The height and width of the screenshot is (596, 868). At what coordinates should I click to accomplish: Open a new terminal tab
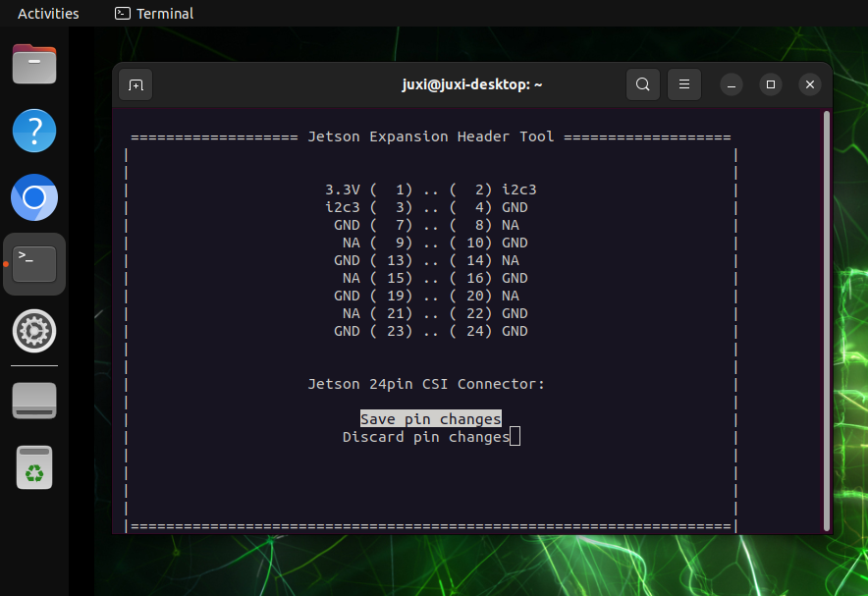(x=136, y=84)
